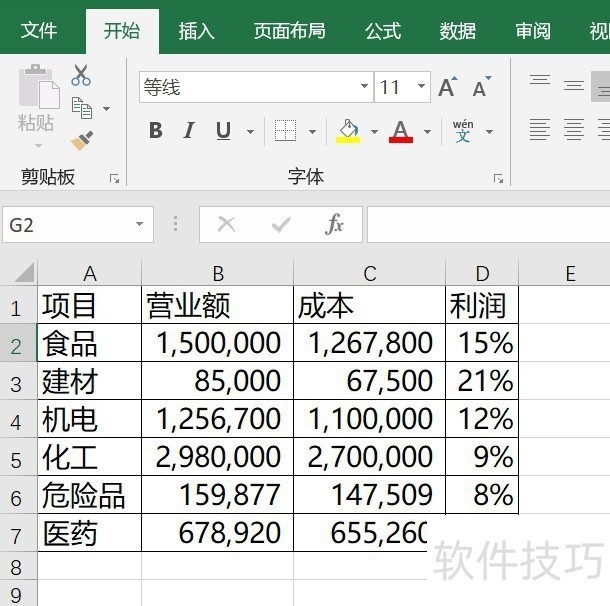
Task: Select column D header
Action: coord(482,273)
